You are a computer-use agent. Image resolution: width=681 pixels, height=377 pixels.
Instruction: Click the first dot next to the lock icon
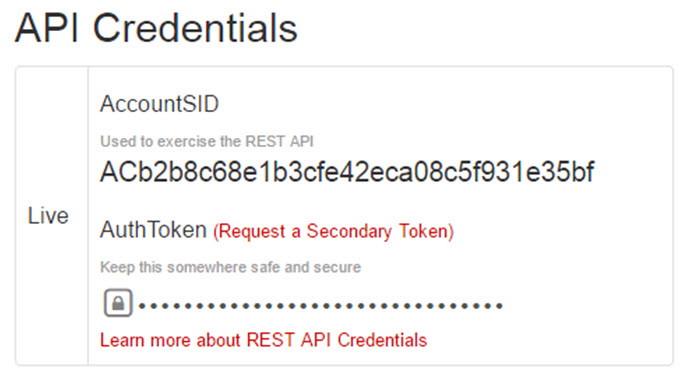[x=142, y=306]
